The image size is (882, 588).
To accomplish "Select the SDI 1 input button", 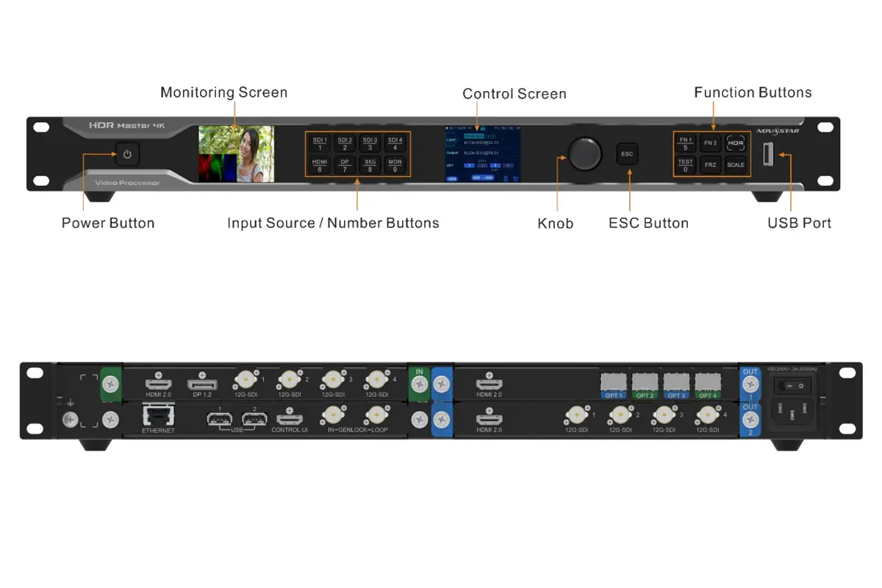I will pos(320,143).
